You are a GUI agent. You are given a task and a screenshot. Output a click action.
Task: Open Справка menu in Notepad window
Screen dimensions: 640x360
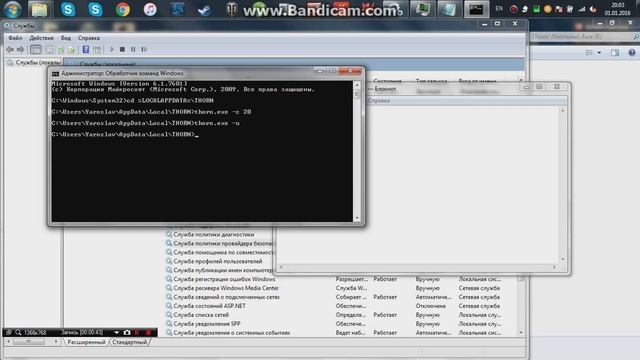[x=379, y=100]
